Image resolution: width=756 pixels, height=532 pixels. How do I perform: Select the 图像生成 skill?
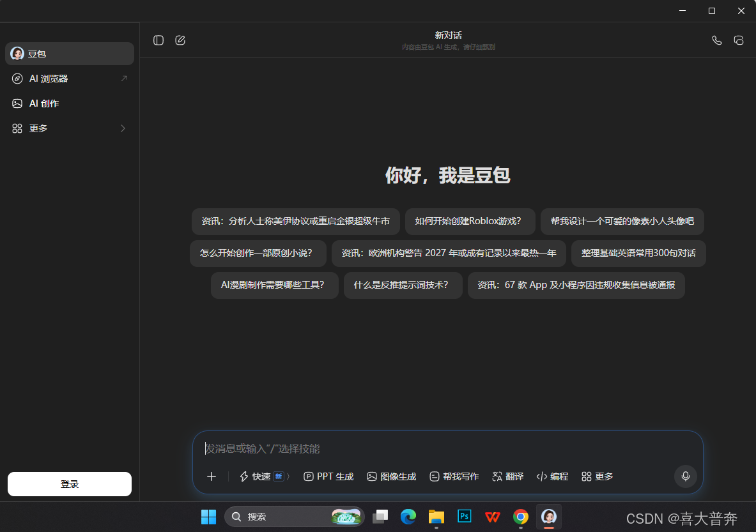point(392,476)
